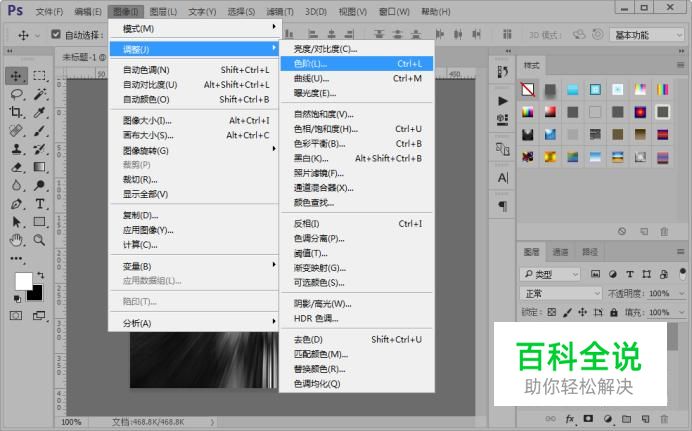This screenshot has height=431, width=692.
Task: Open the Character panel icon
Action: [503, 178]
